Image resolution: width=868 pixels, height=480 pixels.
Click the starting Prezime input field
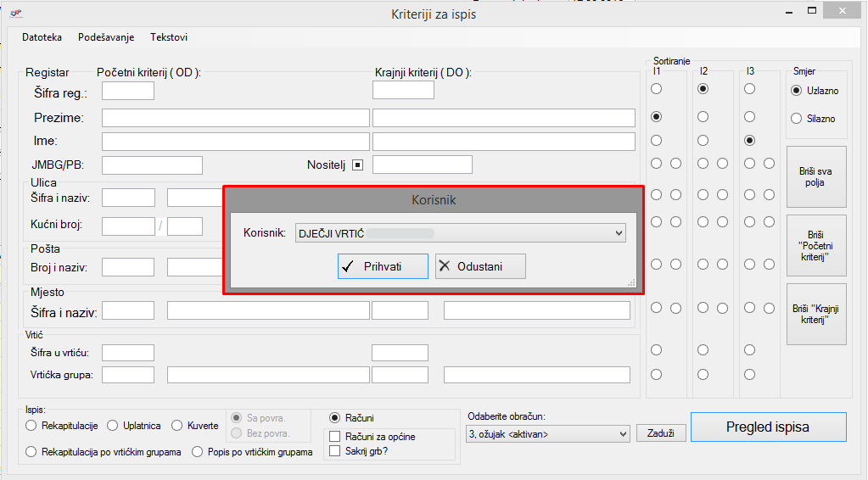point(235,118)
